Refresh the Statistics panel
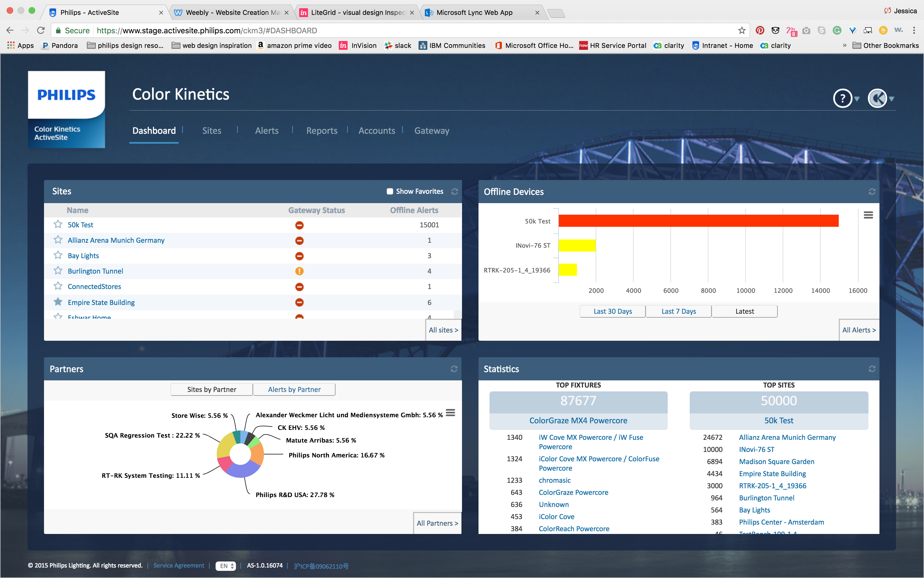 [x=872, y=369]
